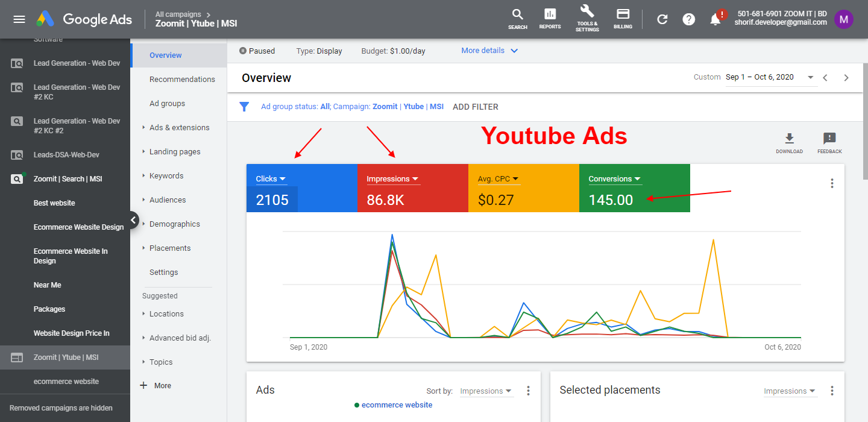This screenshot has height=422, width=868.
Task: Select Zoomit | Ytube | MSI campaign
Action: point(65,357)
